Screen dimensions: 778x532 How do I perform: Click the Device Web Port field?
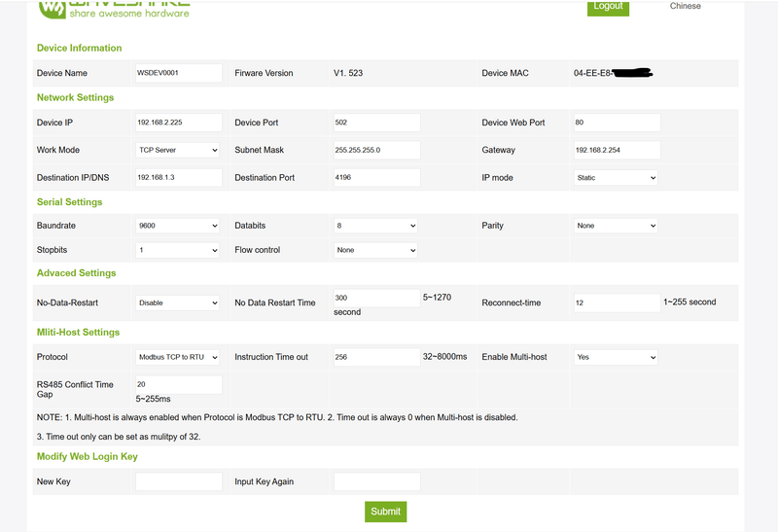tap(618, 123)
